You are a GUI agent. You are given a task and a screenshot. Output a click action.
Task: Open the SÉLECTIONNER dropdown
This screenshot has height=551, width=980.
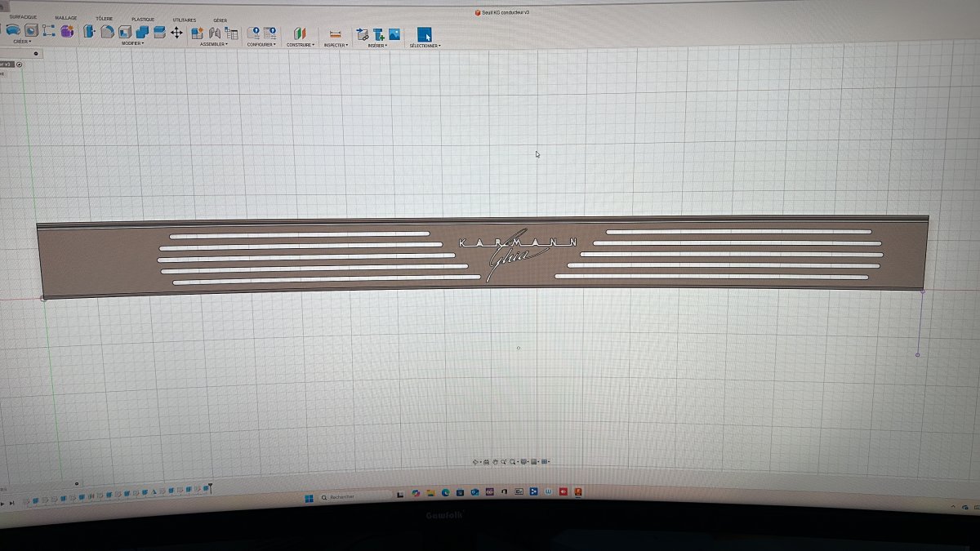425,46
